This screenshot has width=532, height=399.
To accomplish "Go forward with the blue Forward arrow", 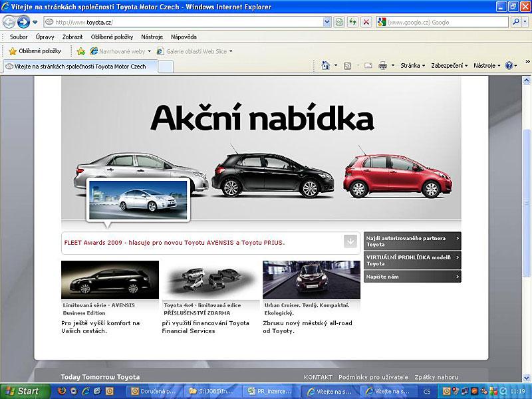I will coord(24,23).
